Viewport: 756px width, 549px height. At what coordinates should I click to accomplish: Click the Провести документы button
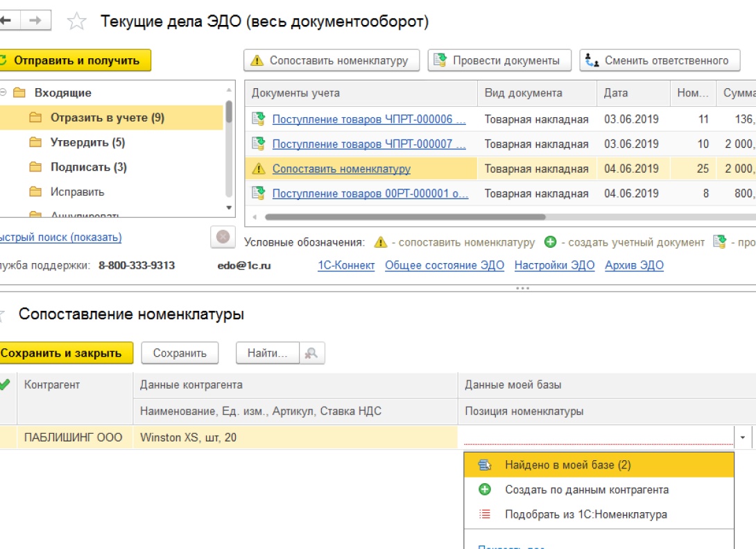[499, 60]
